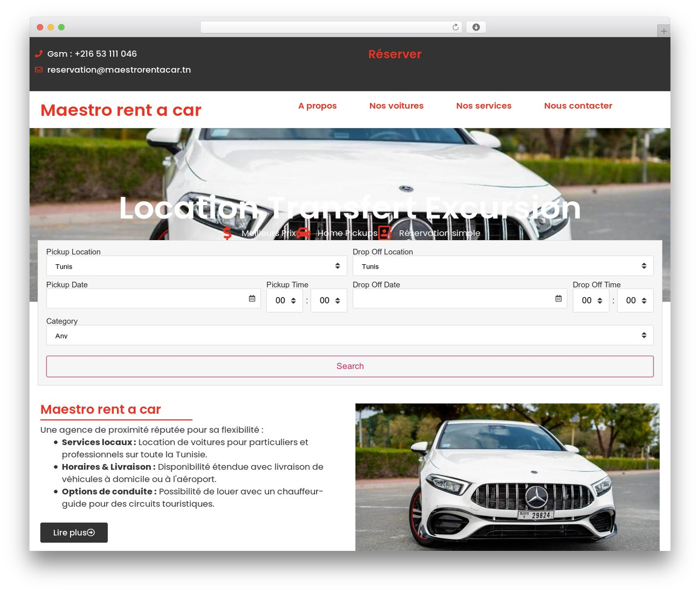This screenshot has width=700, height=593.
Task: Click the Location Transfert Excursion hero title
Action: (350, 208)
